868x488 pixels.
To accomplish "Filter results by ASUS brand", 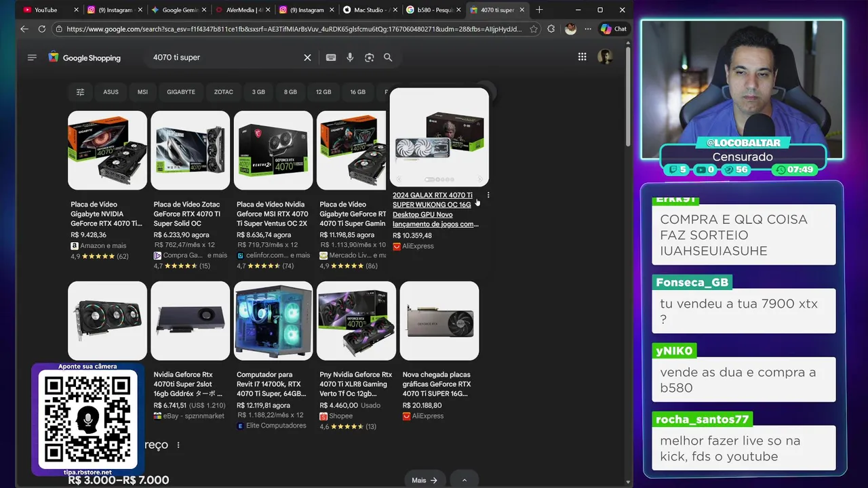I will [x=111, y=92].
